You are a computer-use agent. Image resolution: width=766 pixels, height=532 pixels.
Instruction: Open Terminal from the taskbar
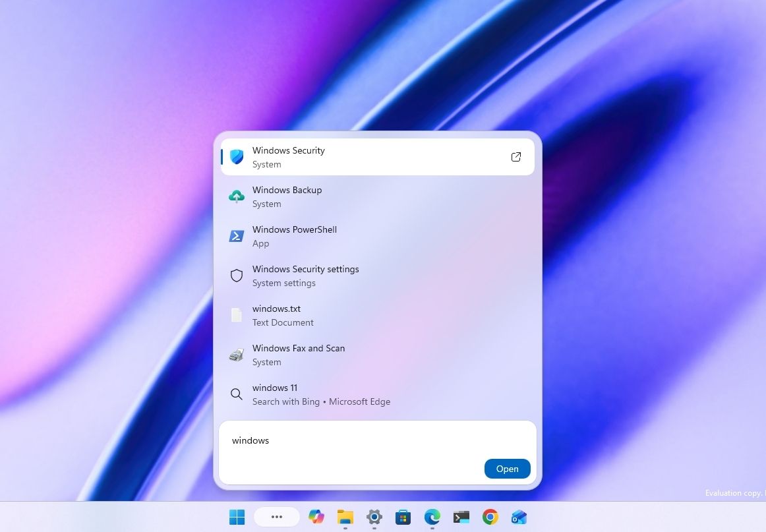pos(461,517)
